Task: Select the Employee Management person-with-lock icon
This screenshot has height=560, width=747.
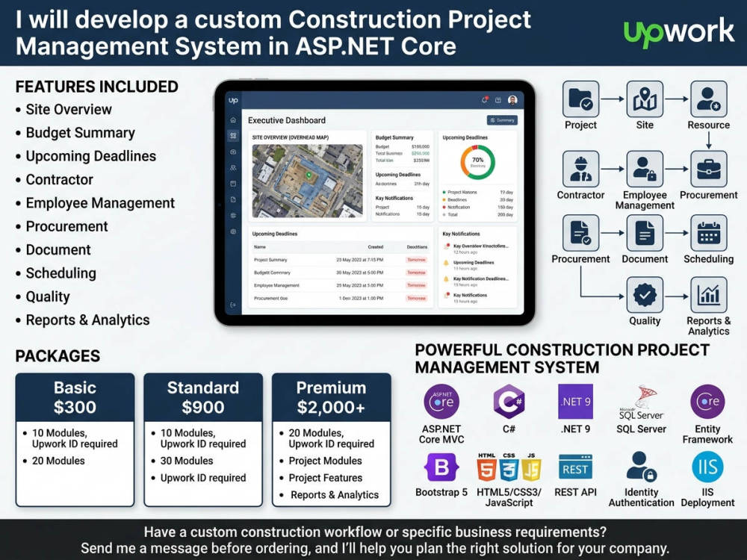Action: pyautogui.click(x=645, y=169)
